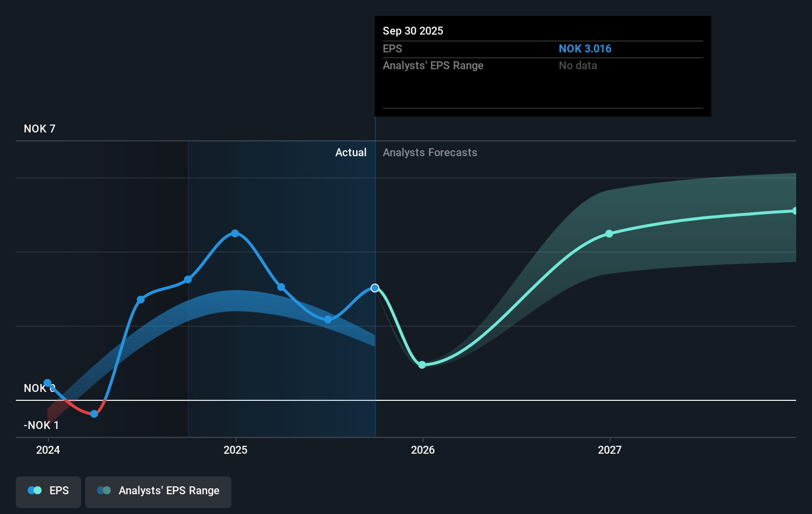Click the EPS peak data point at 2025
The height and width of the screenshot is (514, 812).
tap(235, 233)
